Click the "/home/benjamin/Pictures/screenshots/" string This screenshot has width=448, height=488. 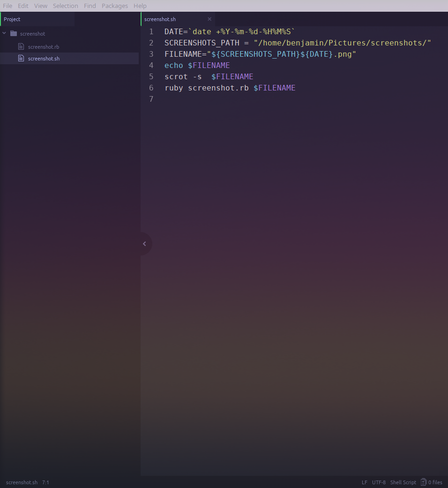pos(343,43)
